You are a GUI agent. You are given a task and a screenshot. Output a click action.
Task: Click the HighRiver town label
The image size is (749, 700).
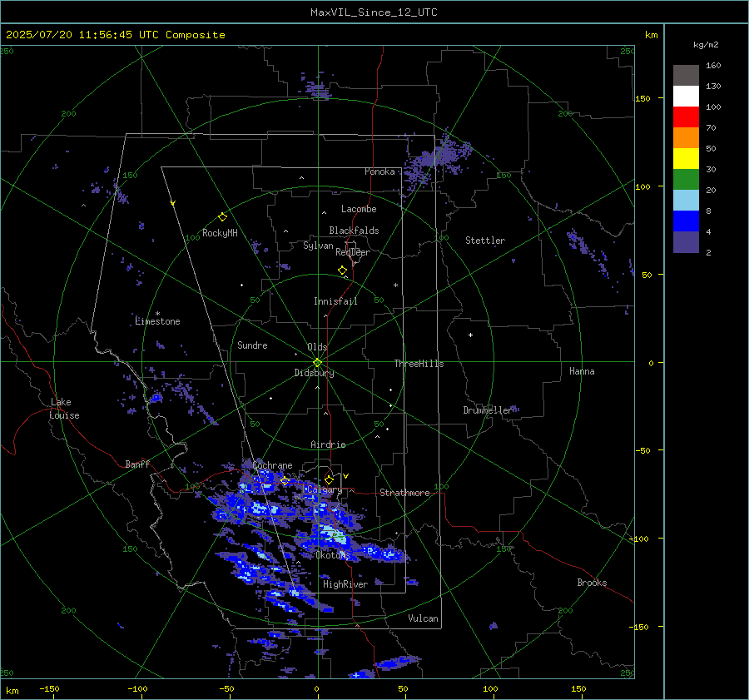coord(345,584)
